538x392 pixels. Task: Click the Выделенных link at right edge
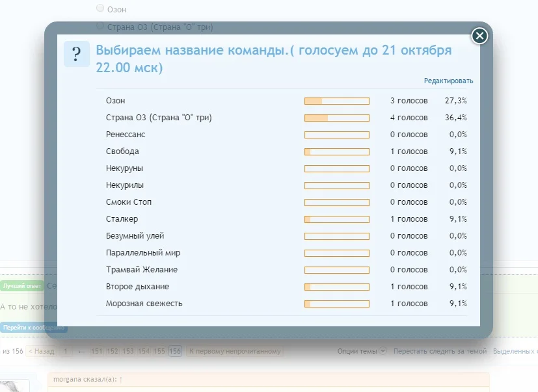(515, 351)
